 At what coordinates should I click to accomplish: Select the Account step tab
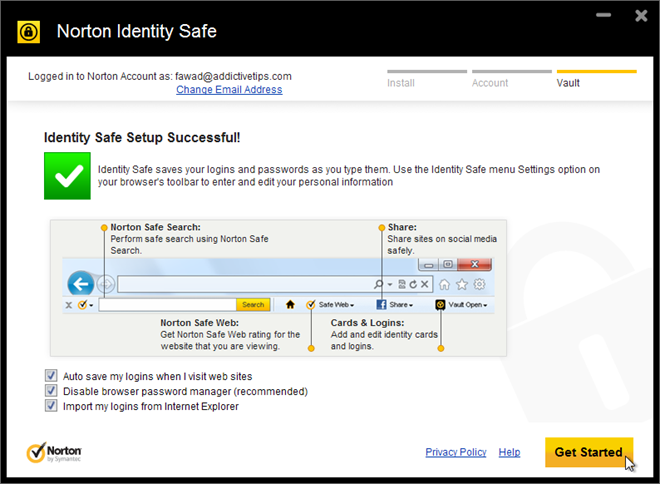[511, 79]
